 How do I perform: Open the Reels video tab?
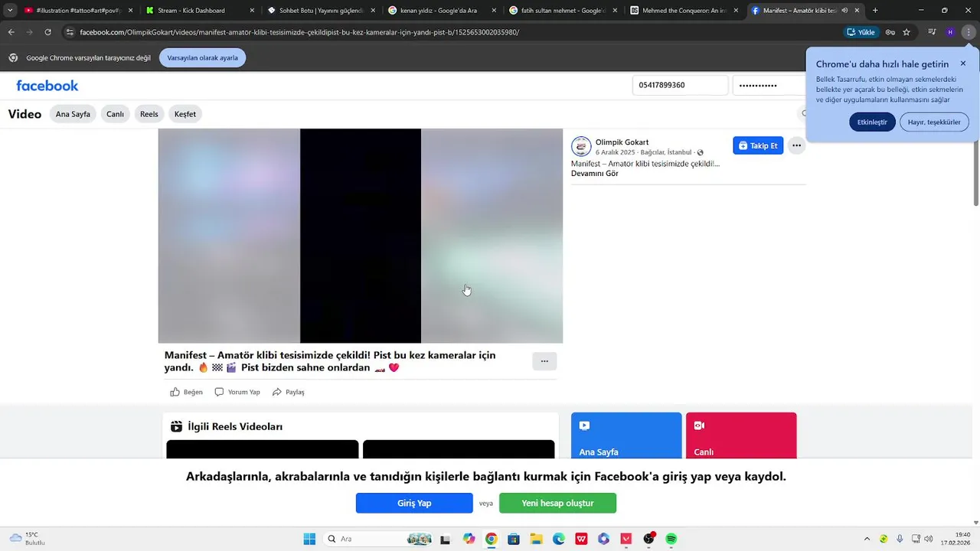point(149,114)
